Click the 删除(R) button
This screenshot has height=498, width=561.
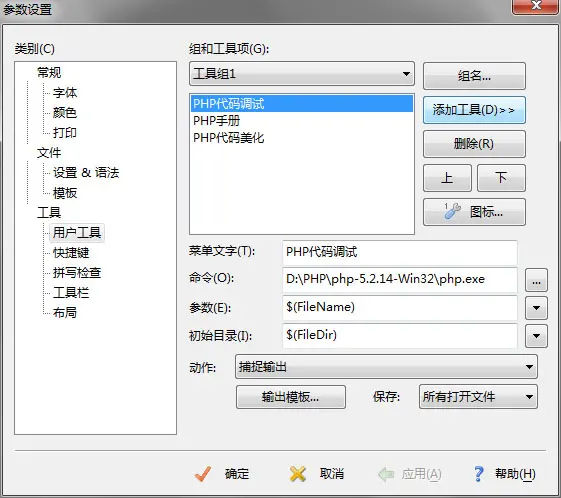coord(474,144)
